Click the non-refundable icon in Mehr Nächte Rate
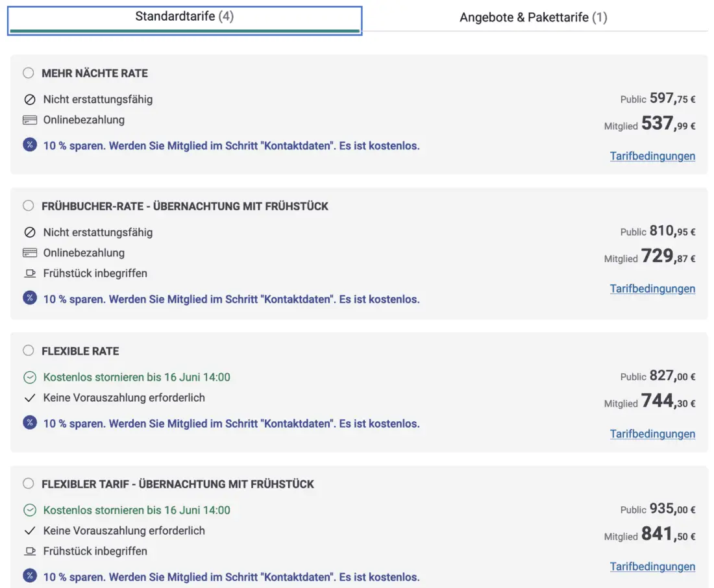Viewport: 714px width, 588px height. (x=29, y=100)
